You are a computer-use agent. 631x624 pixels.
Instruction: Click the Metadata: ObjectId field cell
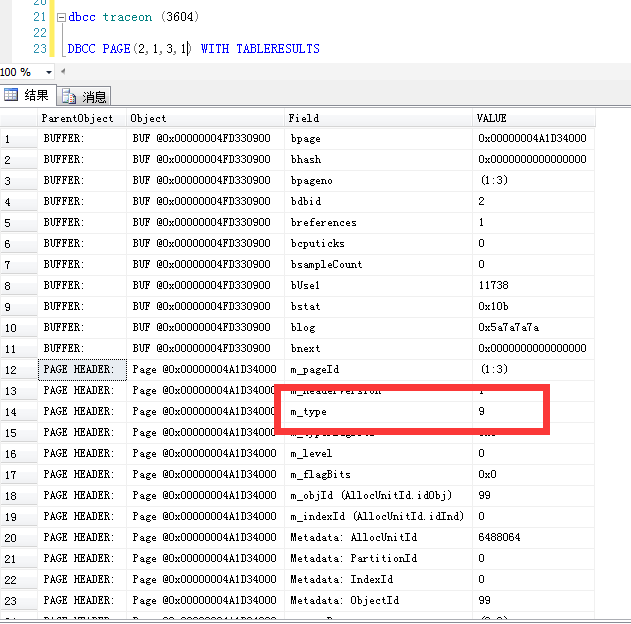[378, 601]
